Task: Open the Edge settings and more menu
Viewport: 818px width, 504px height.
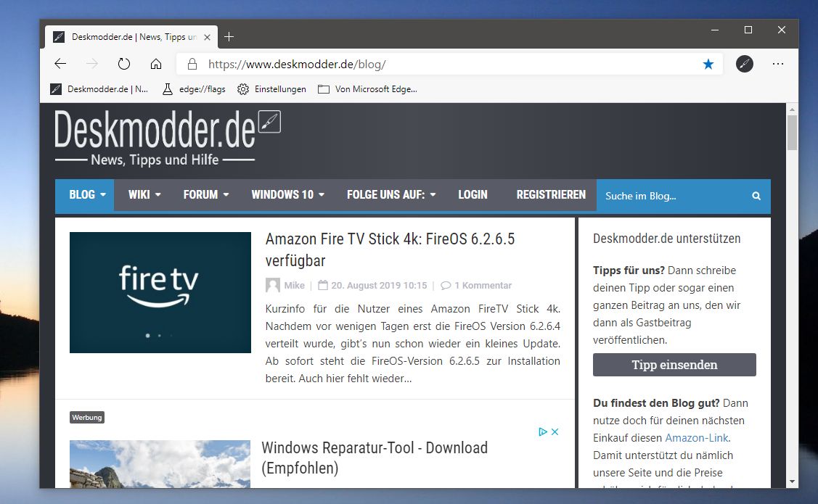Action: [x=778, y=64]
